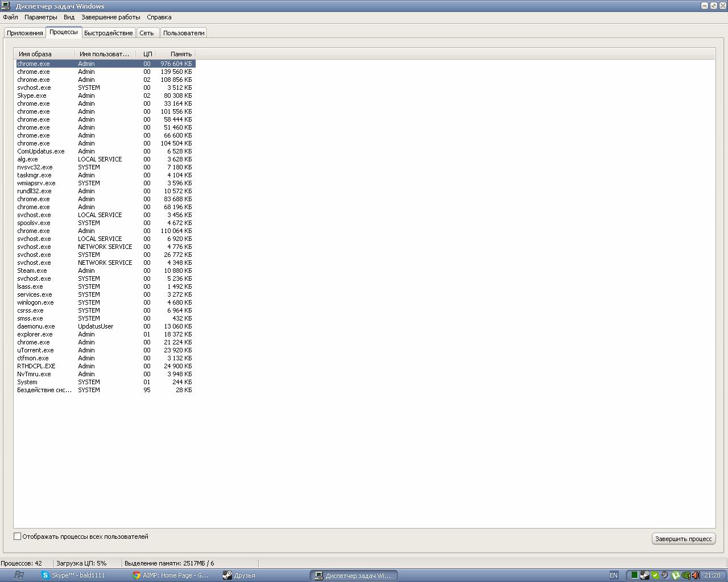Sort by Имя пользователя column header
728x582 pixels.
click(105, 54)
